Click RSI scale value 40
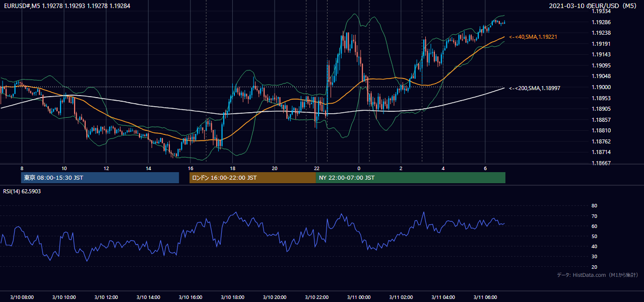Image resolution: width=644 pixels, height=302 pixels. [594, 247]
